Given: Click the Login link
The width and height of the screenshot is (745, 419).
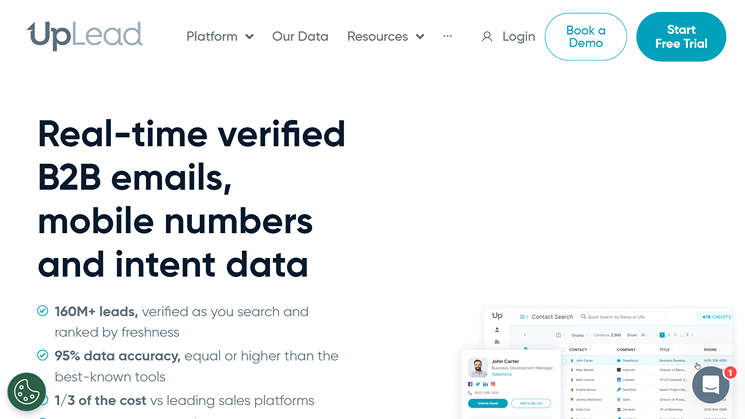Looking at the screenshot, I should 518,36.
